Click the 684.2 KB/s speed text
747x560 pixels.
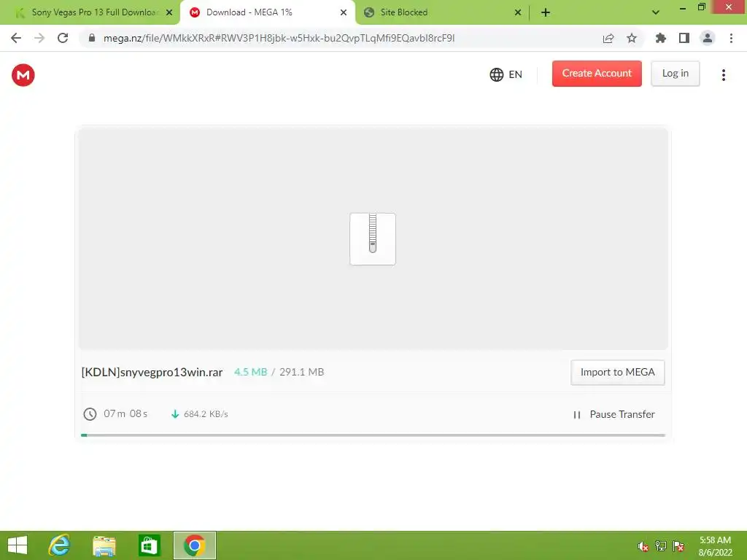pyautogui.click(x=206, y=414)
